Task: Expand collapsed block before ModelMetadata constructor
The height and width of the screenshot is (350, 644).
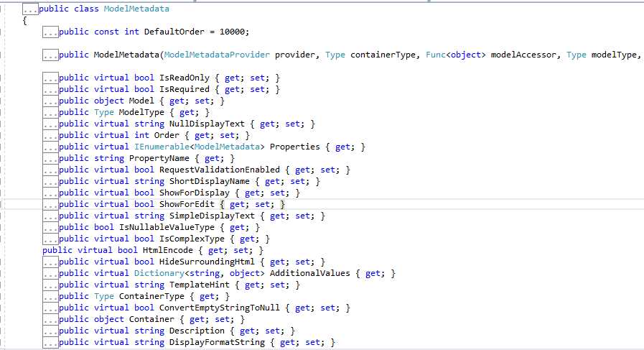Action: point(50,55)
